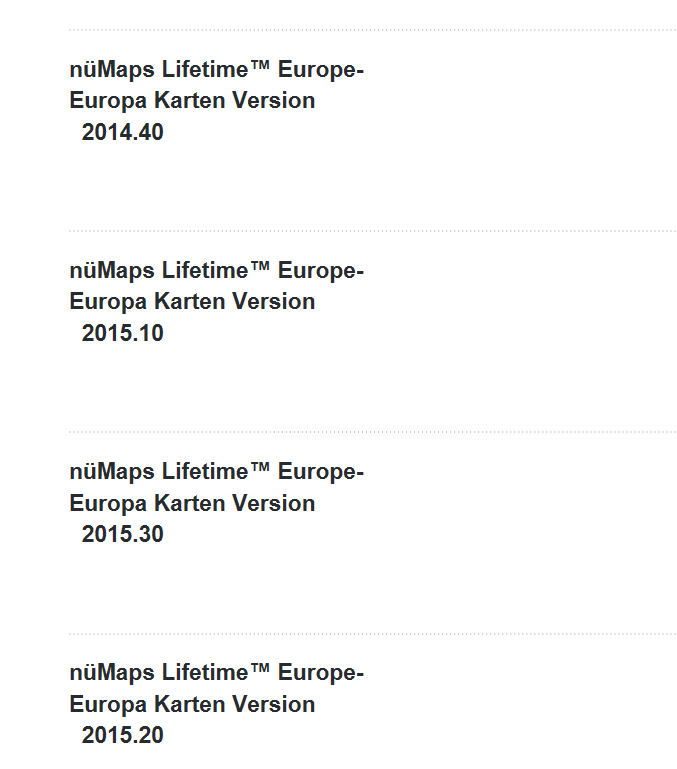
Task: Click the trademark symbol in the 2015.10 heading
Action: click(260, 266)
